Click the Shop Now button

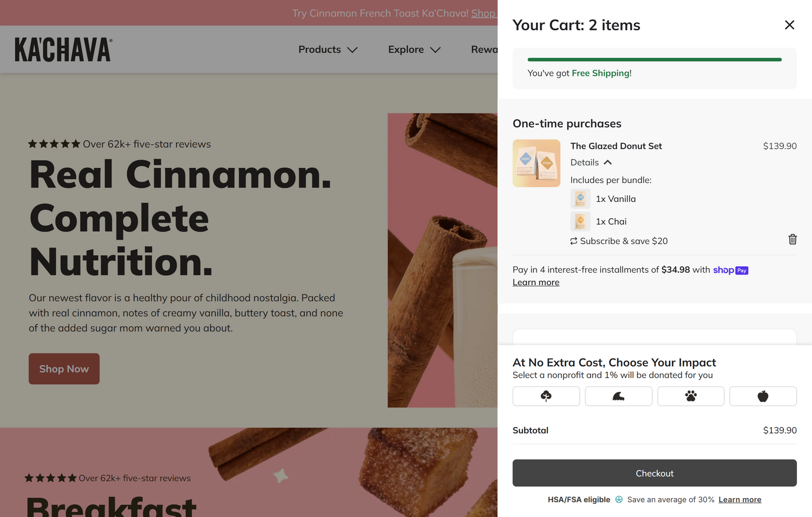(64, 369)
